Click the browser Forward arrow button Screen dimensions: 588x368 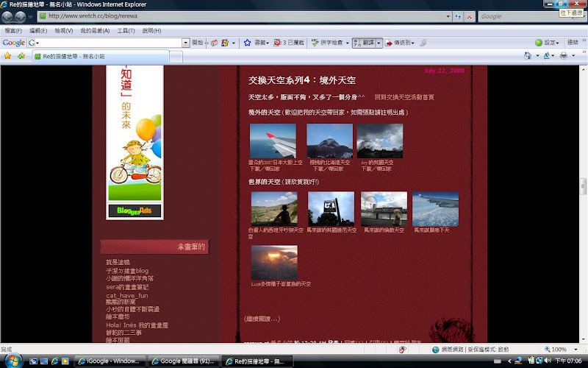pos(20,16)
